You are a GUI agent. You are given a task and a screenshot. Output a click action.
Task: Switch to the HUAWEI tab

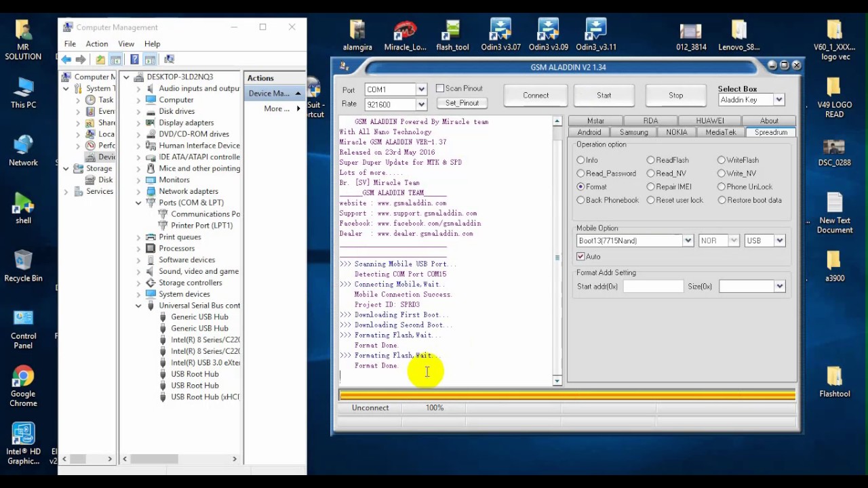click(709, 121)
